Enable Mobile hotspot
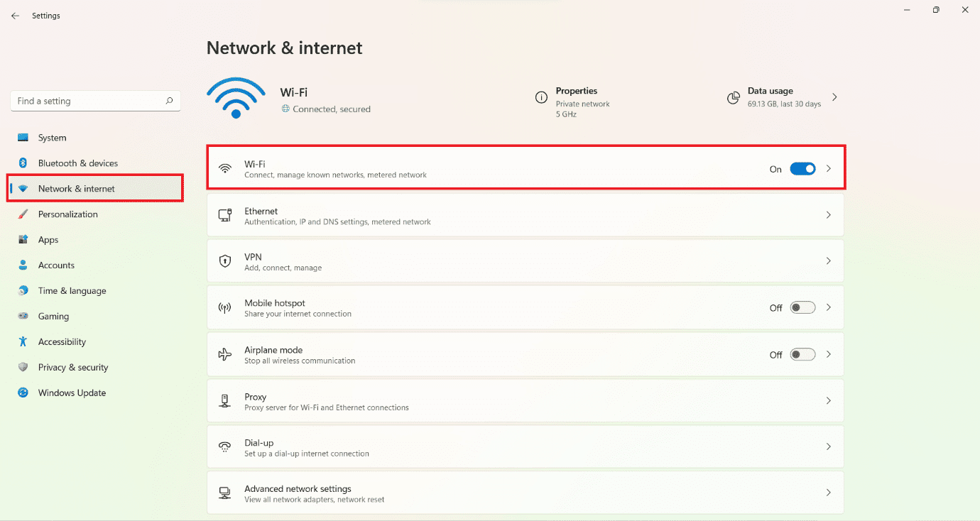980x521 pixels. 802,307
